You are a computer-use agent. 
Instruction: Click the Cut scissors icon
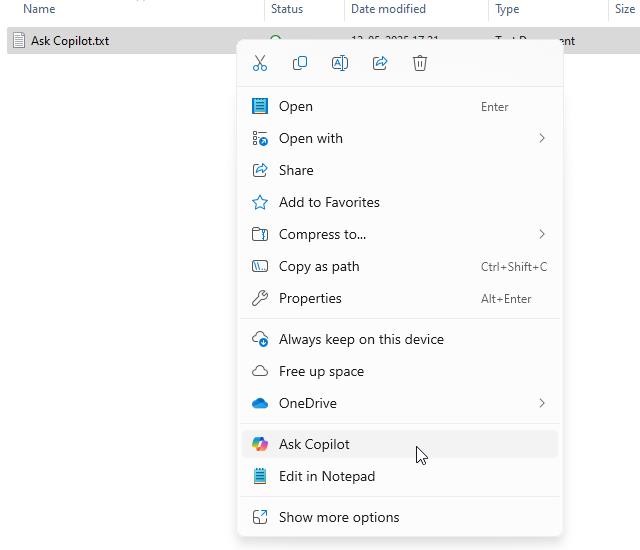[x=260, y=63]
